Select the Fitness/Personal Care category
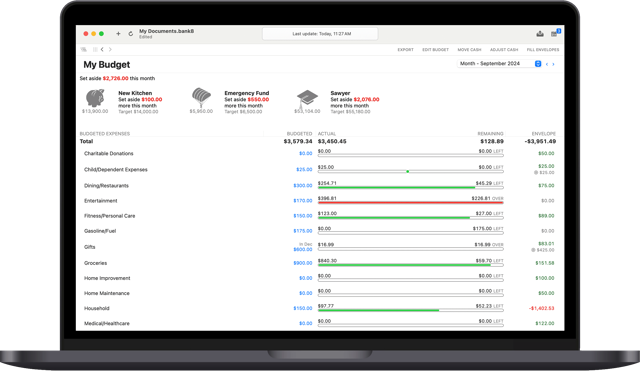 coord(109,215)
